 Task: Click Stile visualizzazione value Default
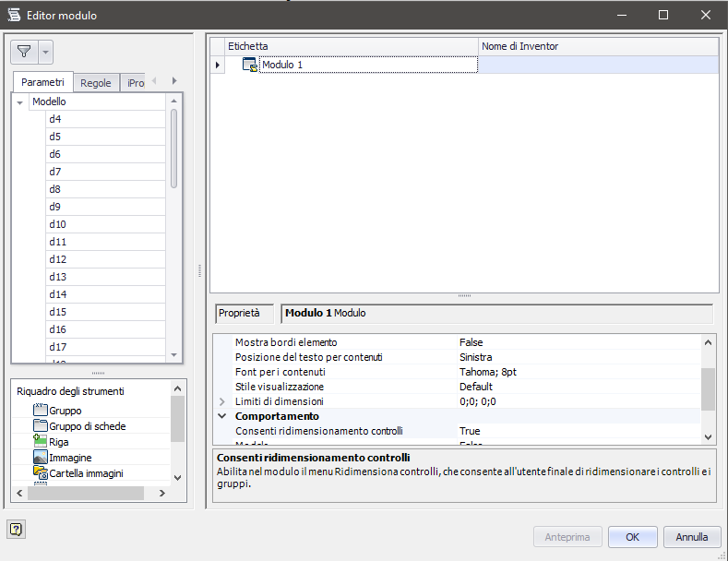click(x=476, y=387)
